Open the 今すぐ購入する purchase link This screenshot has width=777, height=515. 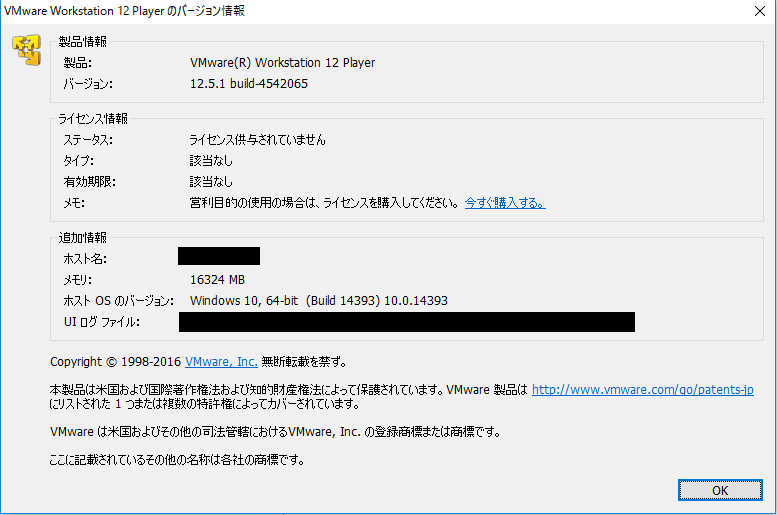pyautogui.click(x=505, y=203)
